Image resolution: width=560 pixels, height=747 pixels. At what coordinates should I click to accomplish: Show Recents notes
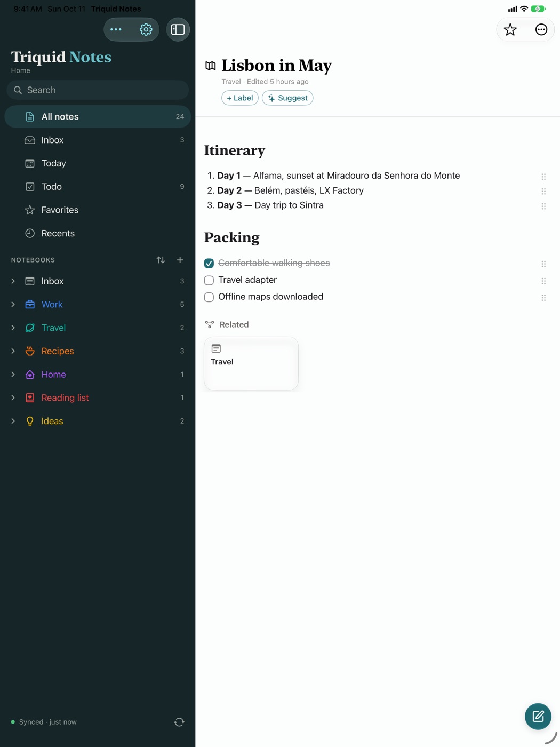(x=98, y=233)
